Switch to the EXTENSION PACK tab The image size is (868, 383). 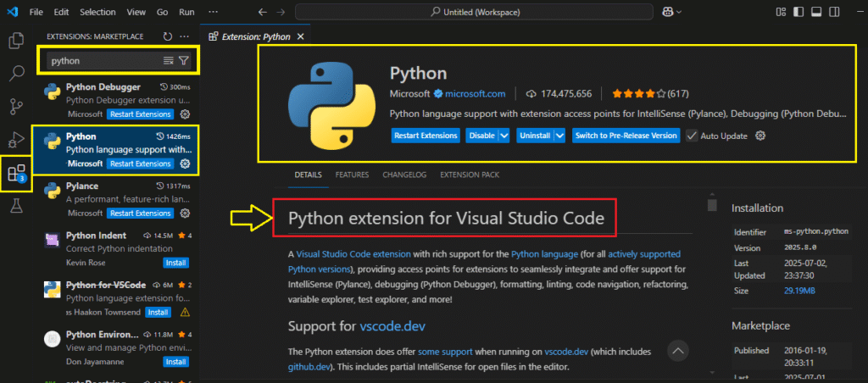(x=470, y=175)
